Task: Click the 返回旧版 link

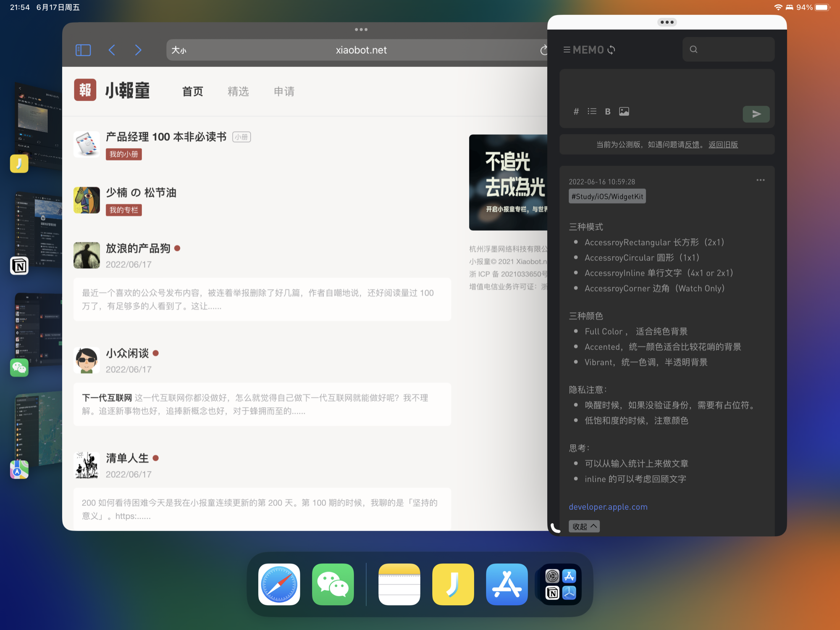Action: (723, 145)
